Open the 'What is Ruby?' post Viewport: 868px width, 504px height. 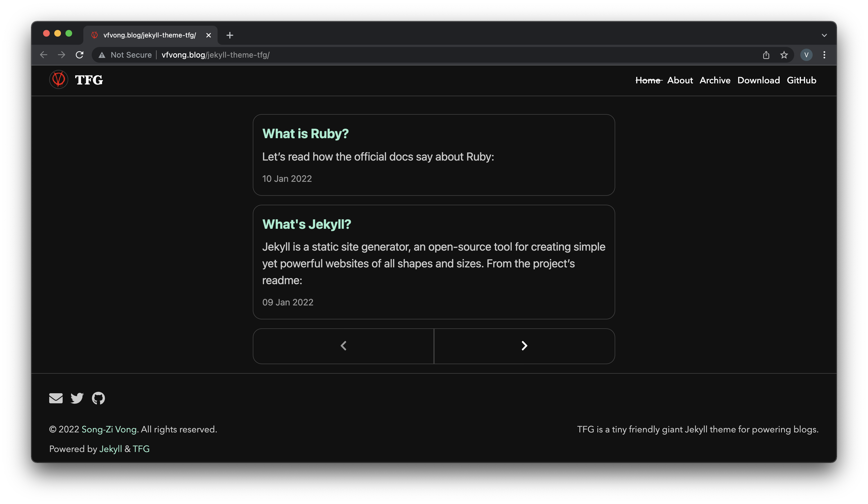(x=305, y=133)
